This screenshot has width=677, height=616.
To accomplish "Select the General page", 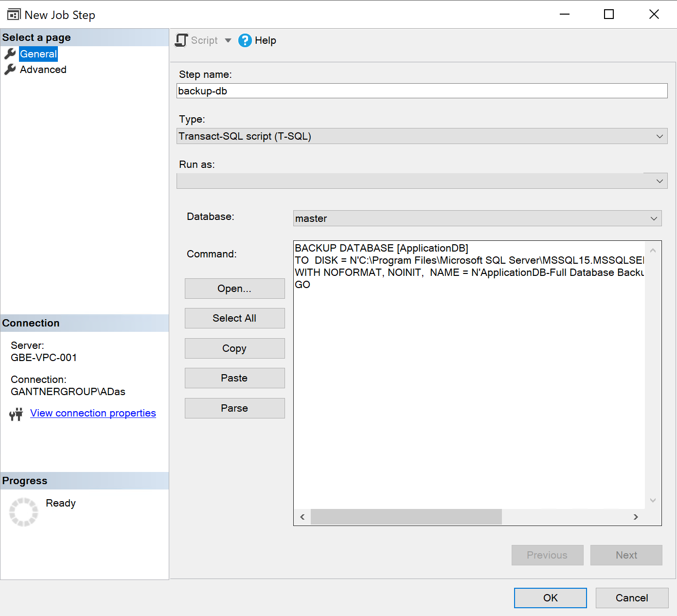I will tap(38, 54).
